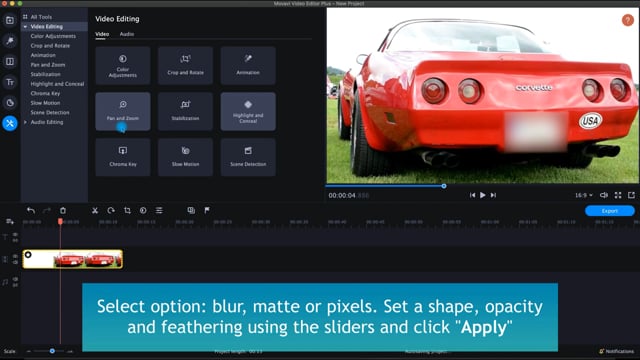This screenshot has height=360, width=640.
Task: Toggle visibility eye on the video track
Action: pos(15,256)
